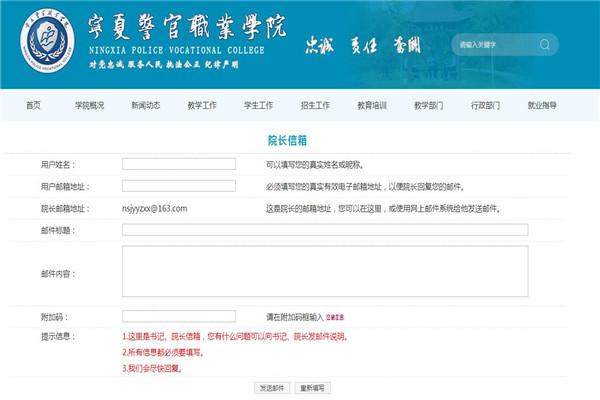This screenshot has height=400, width=600.
Task: Click inside the 邮件内容 text area
Action: click(324, 272)
